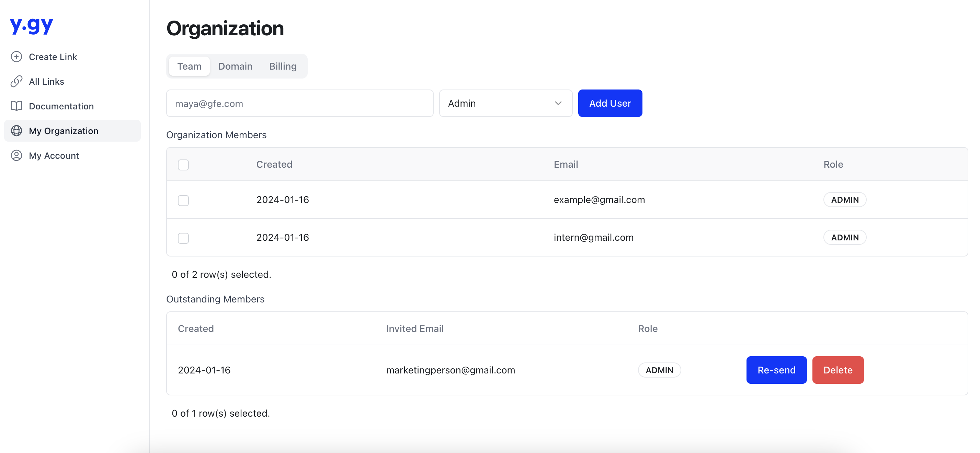Viewport: 980px width, 453px height.
Task: Click the Create Link plus icon
Action: pyautogui.click(x=16, y=57)
